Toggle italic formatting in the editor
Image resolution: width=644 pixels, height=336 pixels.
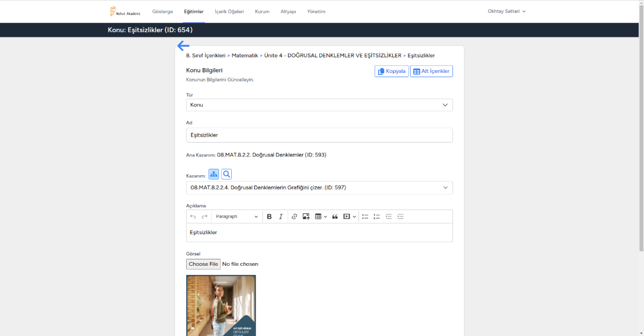pos(281,216)
